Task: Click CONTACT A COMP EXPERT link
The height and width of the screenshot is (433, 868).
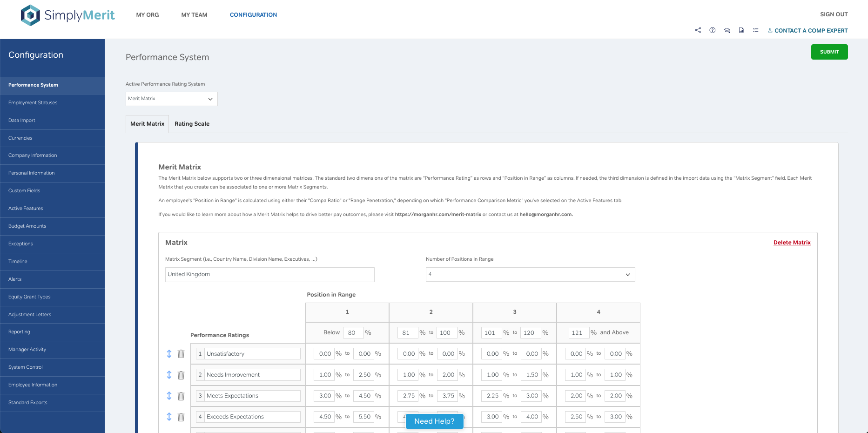Action: click(x=808, y=31)
